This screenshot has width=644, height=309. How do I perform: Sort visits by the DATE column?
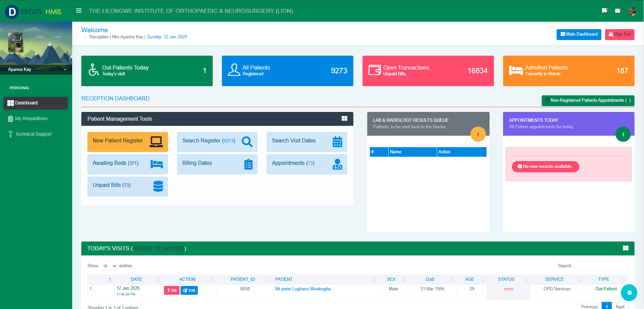point(136,279)
